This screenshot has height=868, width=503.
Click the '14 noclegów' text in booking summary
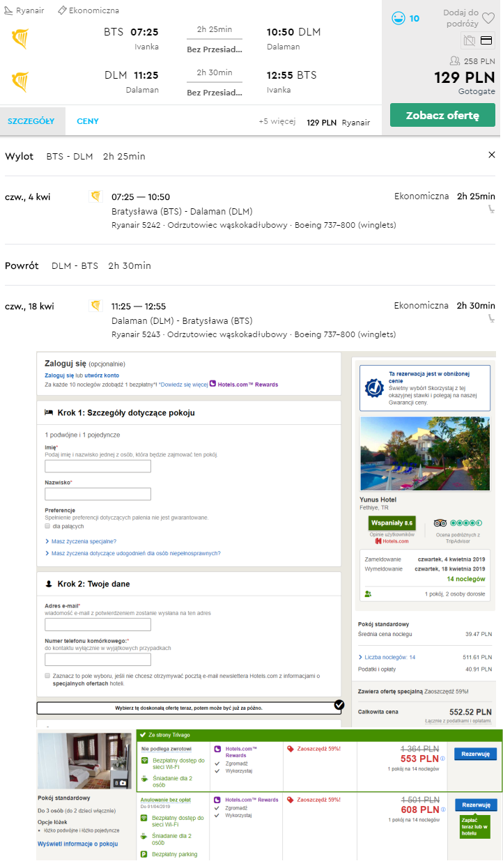click(x=465, y=579)
